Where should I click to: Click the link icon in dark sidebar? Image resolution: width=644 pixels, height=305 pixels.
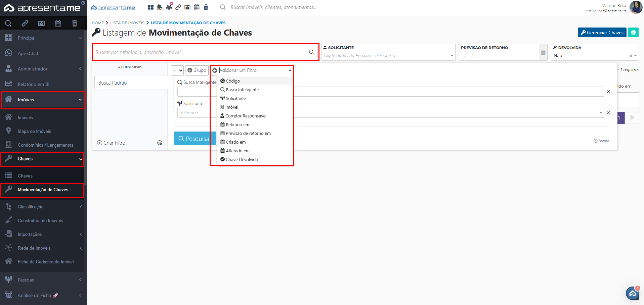coord(25,23)
